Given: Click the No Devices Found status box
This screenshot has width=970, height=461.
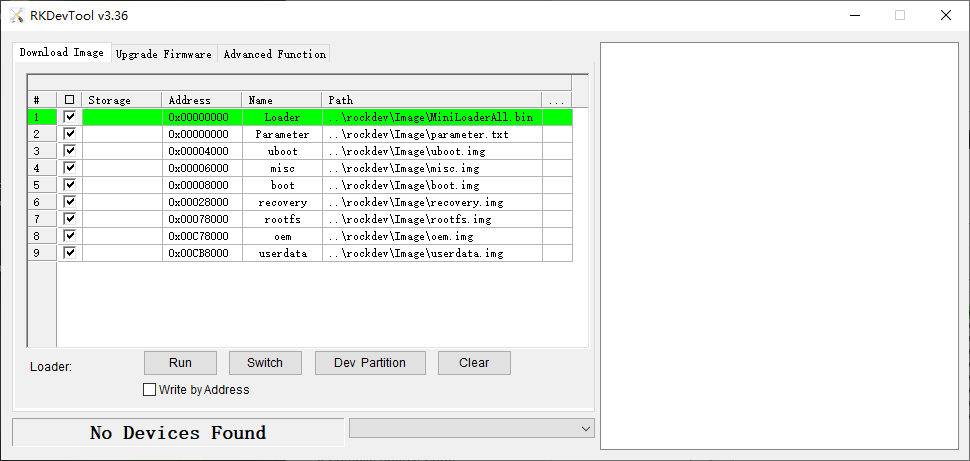Looking at the screenshot, I should (x=178, y=433).
